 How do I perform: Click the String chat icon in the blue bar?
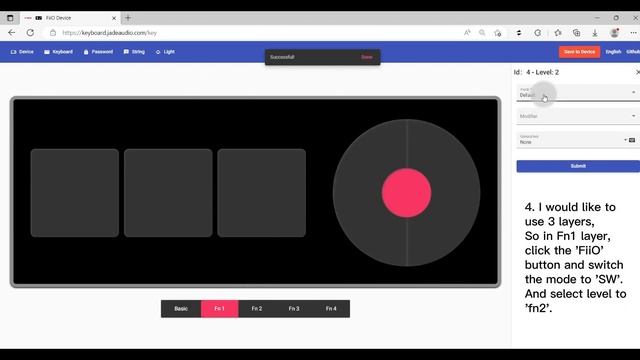point(126,52)
